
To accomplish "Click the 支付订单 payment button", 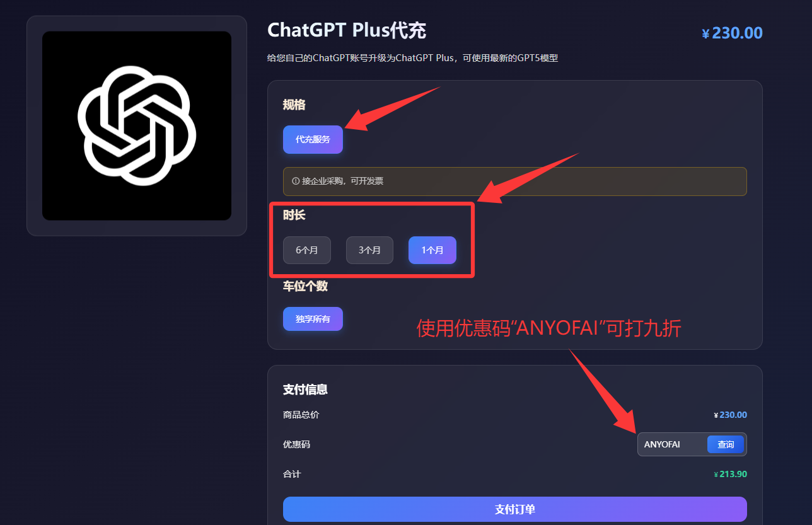I will [515, 509].
